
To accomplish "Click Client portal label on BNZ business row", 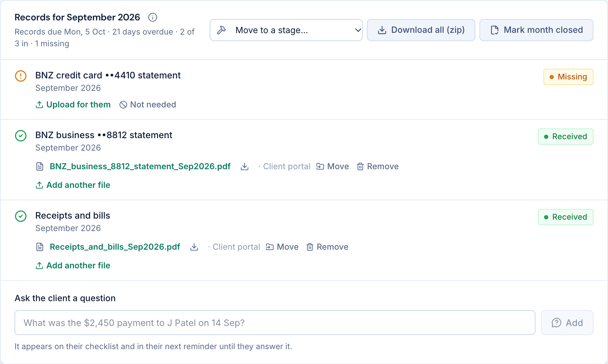I will 286,166.
